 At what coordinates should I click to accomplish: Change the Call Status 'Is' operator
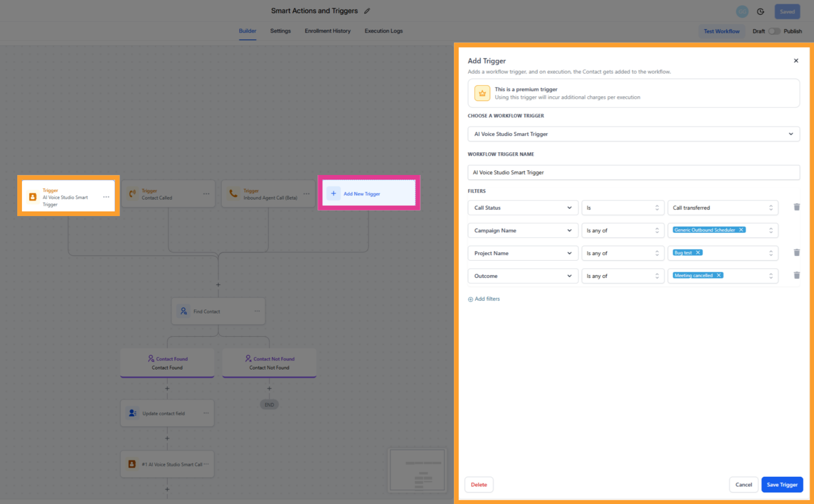(x=623, y=208)
